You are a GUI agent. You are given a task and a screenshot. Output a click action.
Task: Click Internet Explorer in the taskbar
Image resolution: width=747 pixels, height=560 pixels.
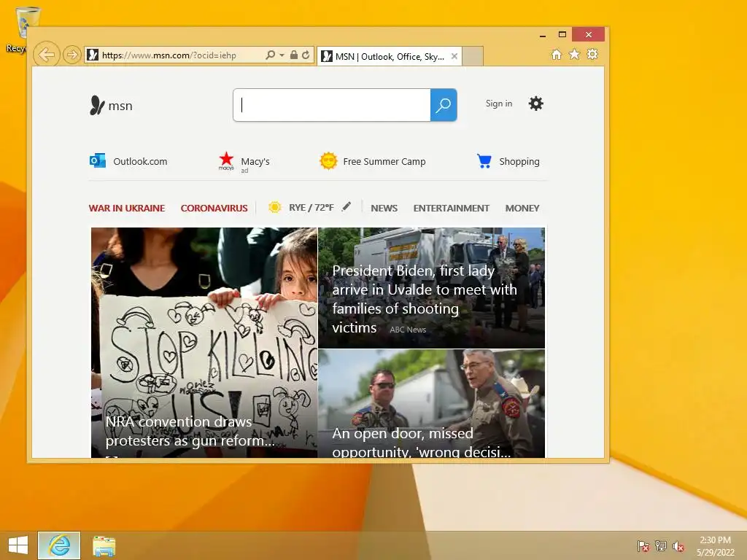tap(59, 545)
